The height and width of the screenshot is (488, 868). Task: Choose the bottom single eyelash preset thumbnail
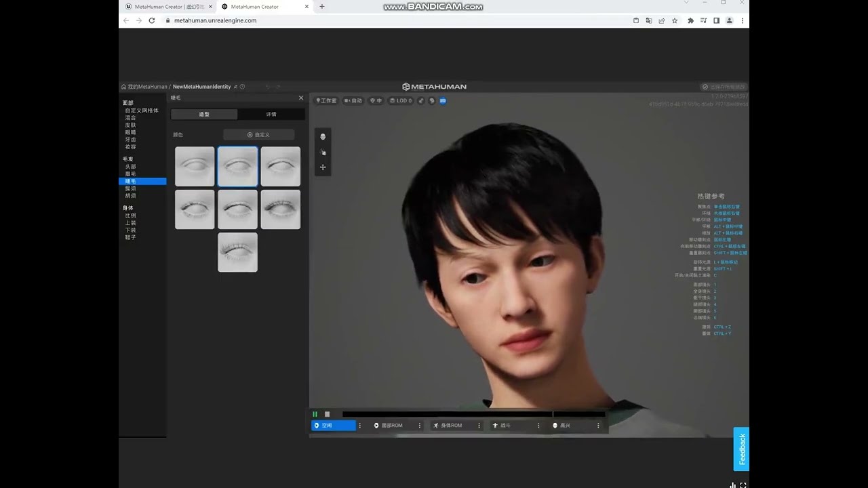point(237,252)
